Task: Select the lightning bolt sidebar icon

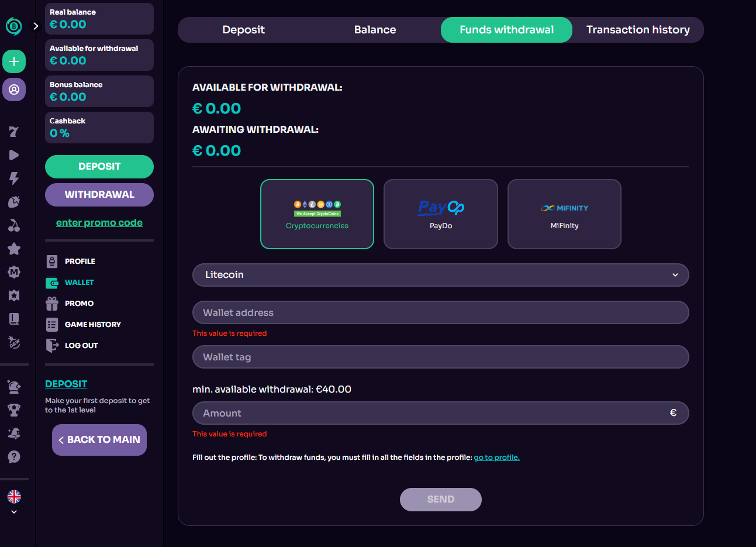Action: pyautogui.click(x=14, y=178)
